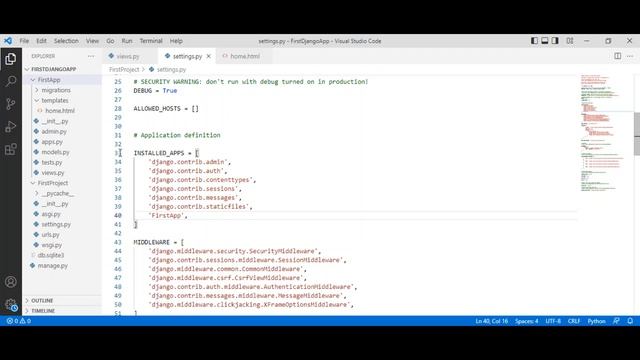Image resolution: width=640 pixels, height=360 pixels.
Task: Expand the TIMELINE section
Action: [43, 311]
